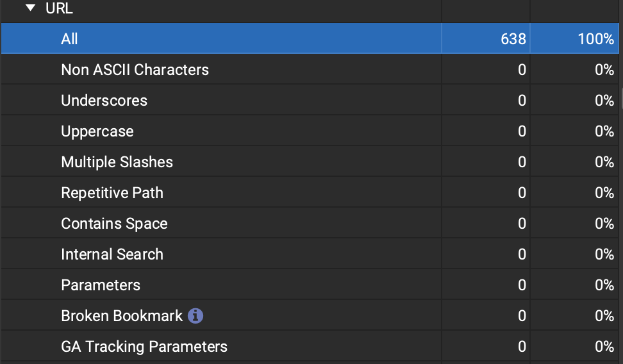Collapse the URL section triangle
Image resolution: width=623 pixels, height=364 pixels.
click(x=30, y=9)
